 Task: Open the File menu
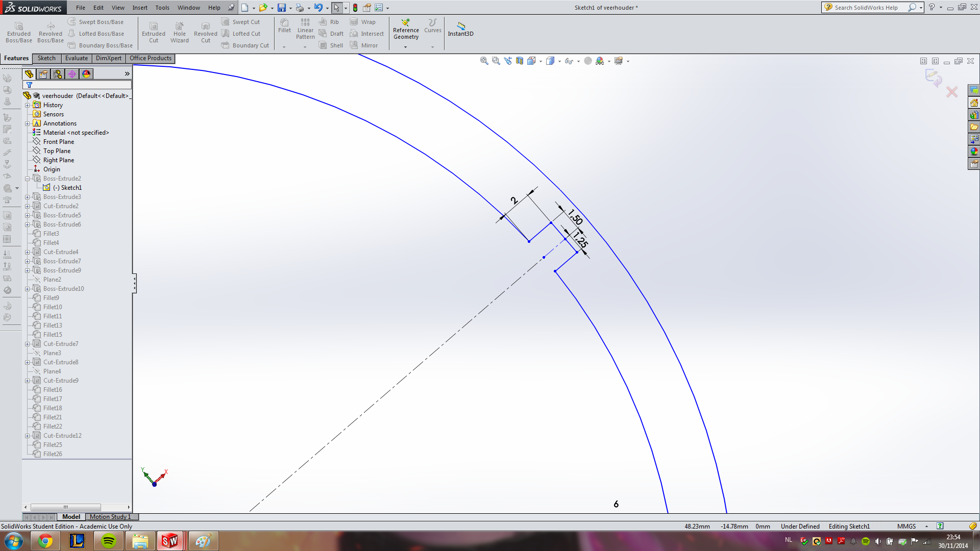[81, 8]
